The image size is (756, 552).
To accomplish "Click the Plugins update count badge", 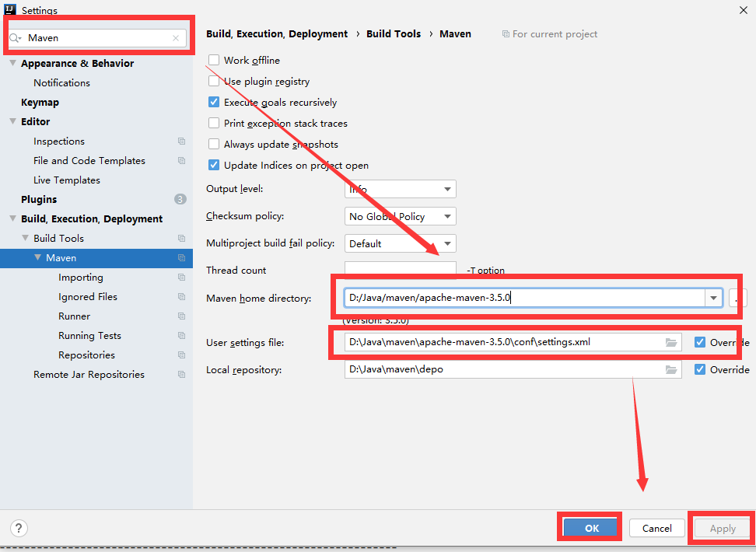I will (x=180, y=199).
